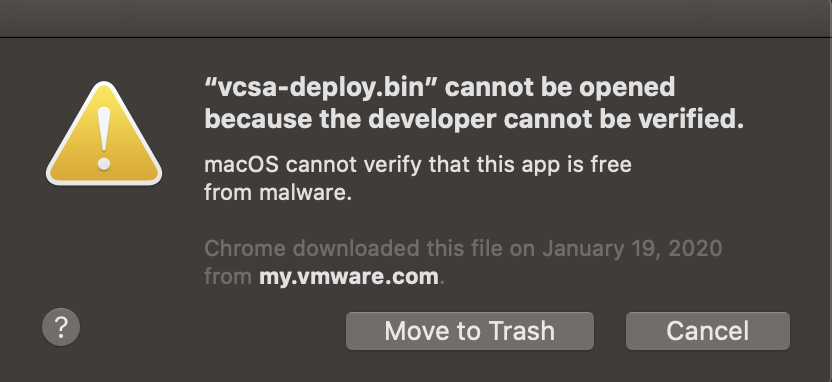Open help with the question mark button
Screen dimensions: 832x382
point(61,327)
